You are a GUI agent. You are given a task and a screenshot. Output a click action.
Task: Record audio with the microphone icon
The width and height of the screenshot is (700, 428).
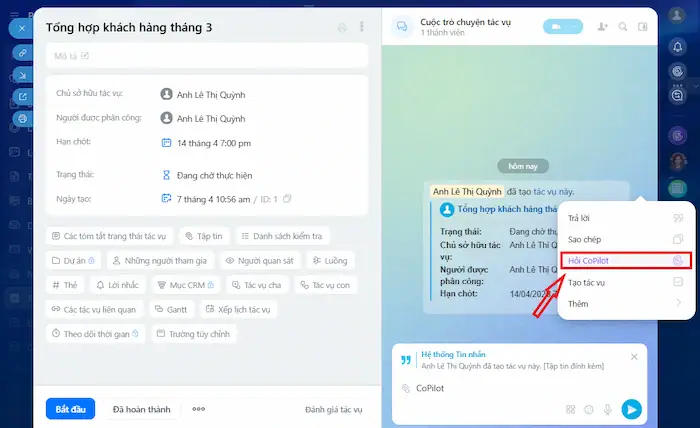coord(608,409)
